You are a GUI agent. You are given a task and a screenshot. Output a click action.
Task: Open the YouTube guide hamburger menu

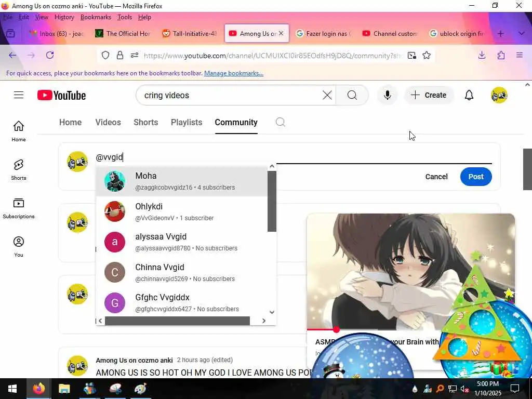coord(19,95)
